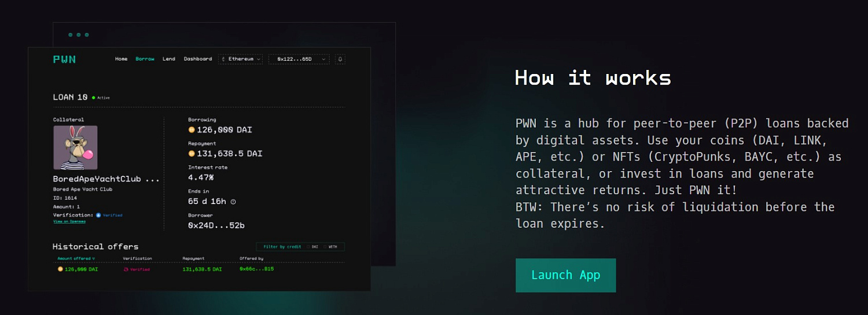Click the green 131,638.5 DAI table cell
This screenshot has width=868, height=315.
point(202,269)
